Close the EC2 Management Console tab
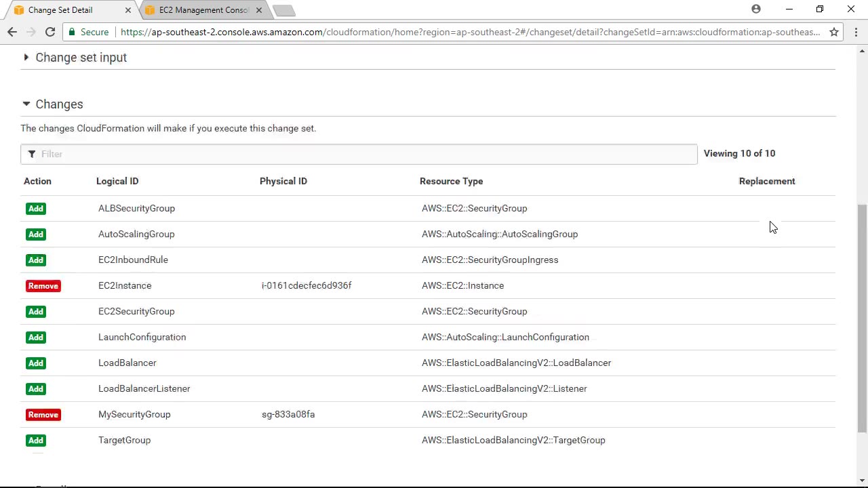The width and height of the screenshot is (868, 488). click(x=258, y=10)
